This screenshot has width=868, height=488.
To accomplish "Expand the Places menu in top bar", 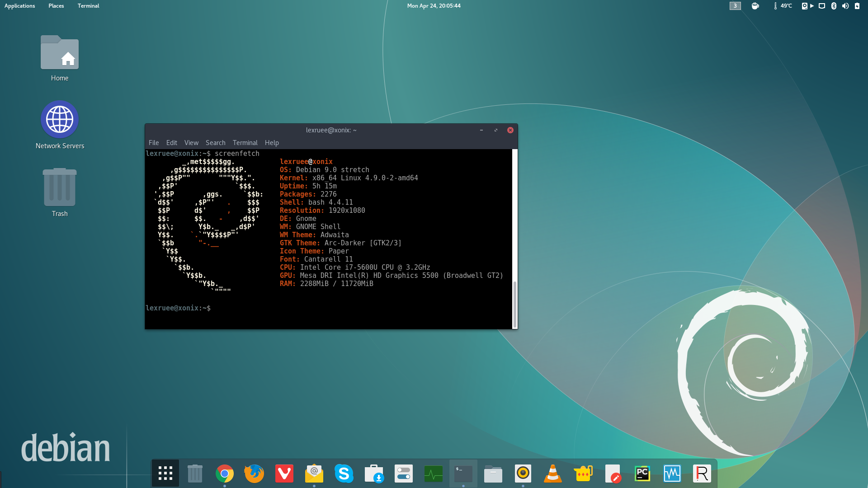I will pyautogui.click(x=56, y=6).
